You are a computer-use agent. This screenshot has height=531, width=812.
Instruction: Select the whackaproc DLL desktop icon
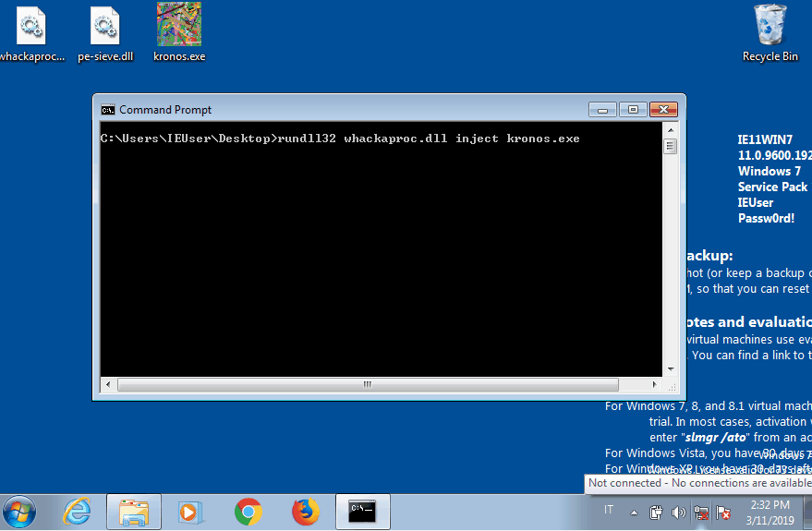pos(31,34)
